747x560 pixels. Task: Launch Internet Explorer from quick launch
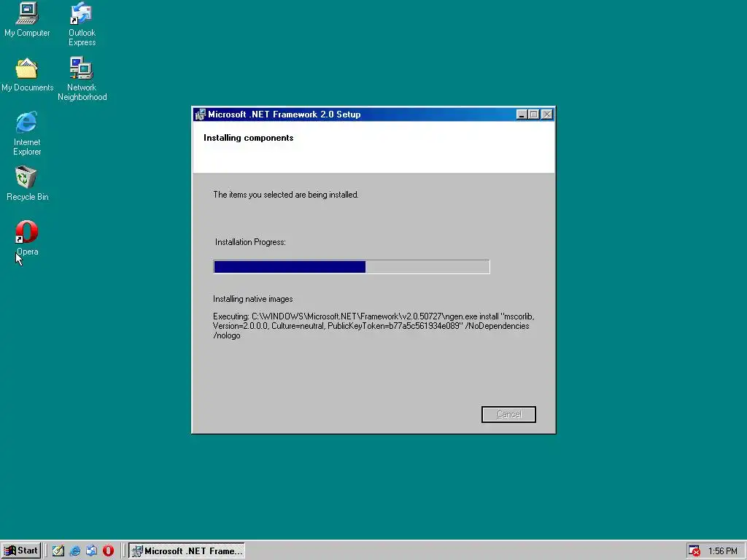coord(75,551)
